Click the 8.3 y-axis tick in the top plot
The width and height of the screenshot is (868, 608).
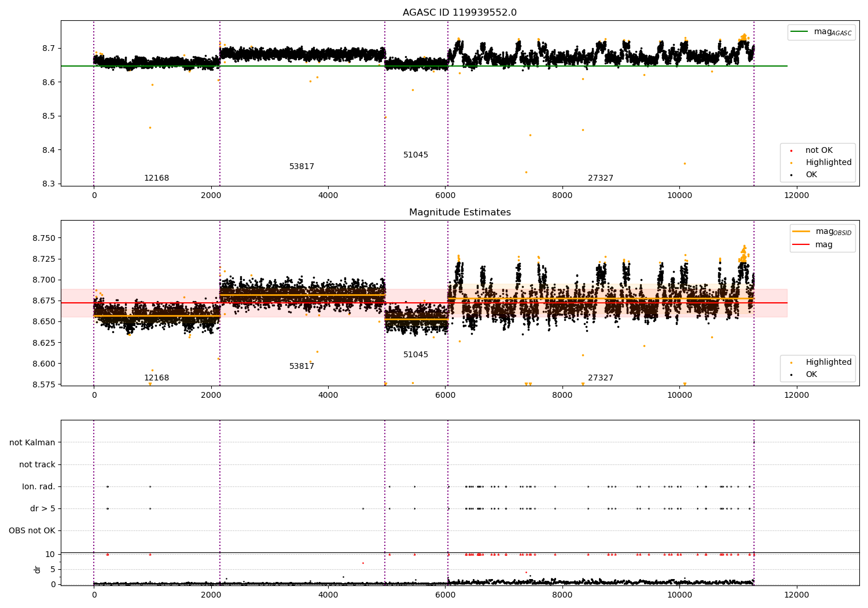coord(49,184)
